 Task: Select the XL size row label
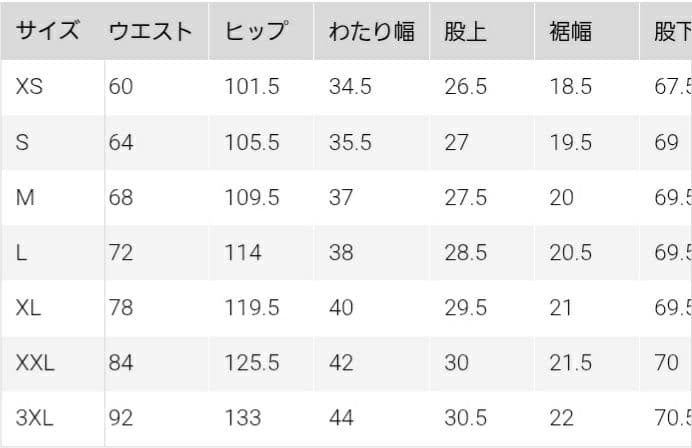(29, 307)
